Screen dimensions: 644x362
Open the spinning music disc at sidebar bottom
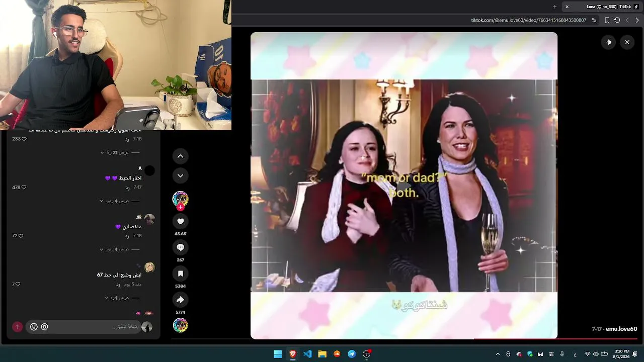180,325
